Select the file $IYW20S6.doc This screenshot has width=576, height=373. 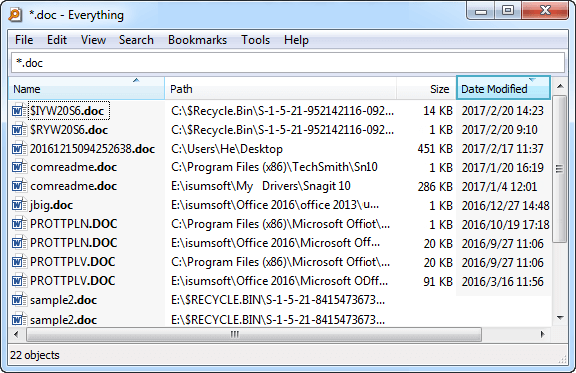pos(67,111)
